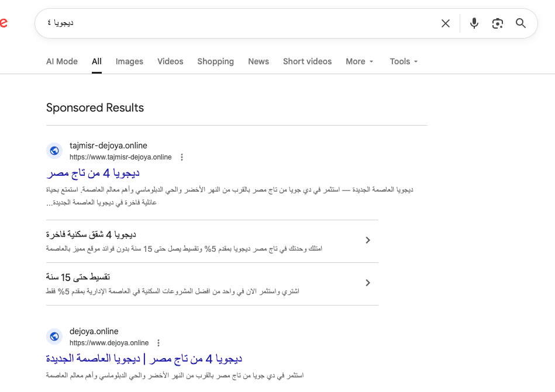This screenshot has height=392, width=555.
Task: Open chevron for 'تقسيط حتى 15 سنة' sitelink
Action: tap(368, 283)
